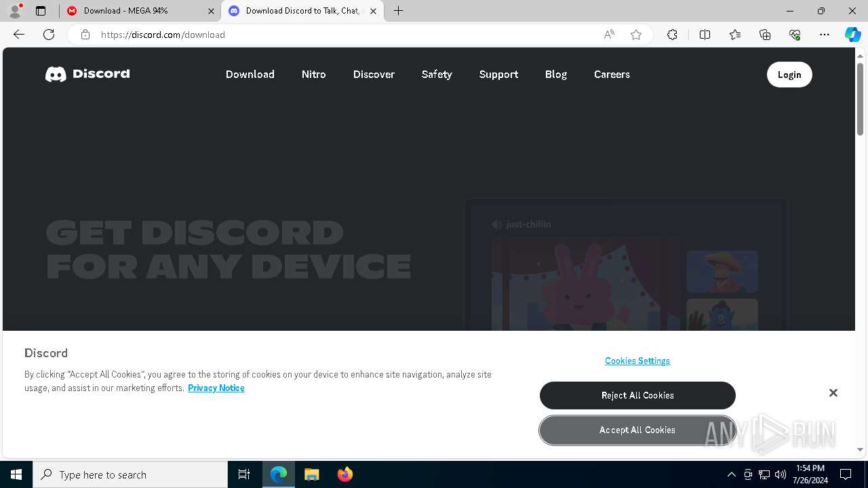Open Download nav item
The image size is (868, 488).
point(250,75)
